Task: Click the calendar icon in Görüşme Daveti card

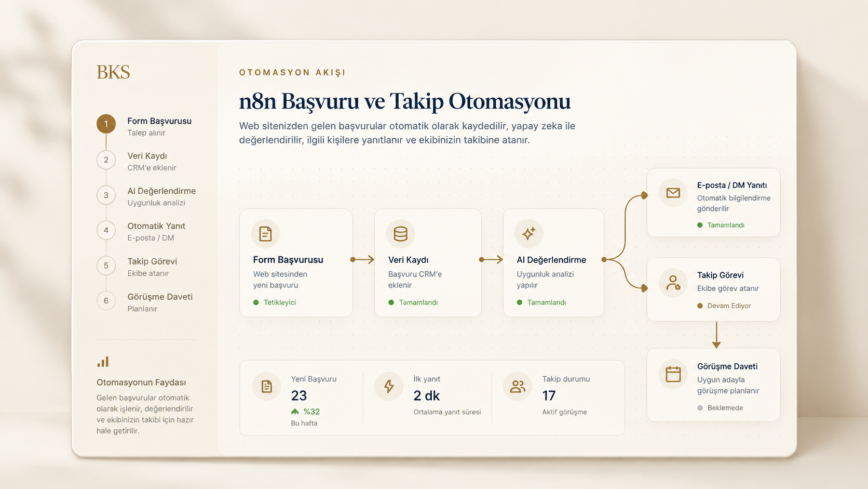Action: click(x=673, y=374)
